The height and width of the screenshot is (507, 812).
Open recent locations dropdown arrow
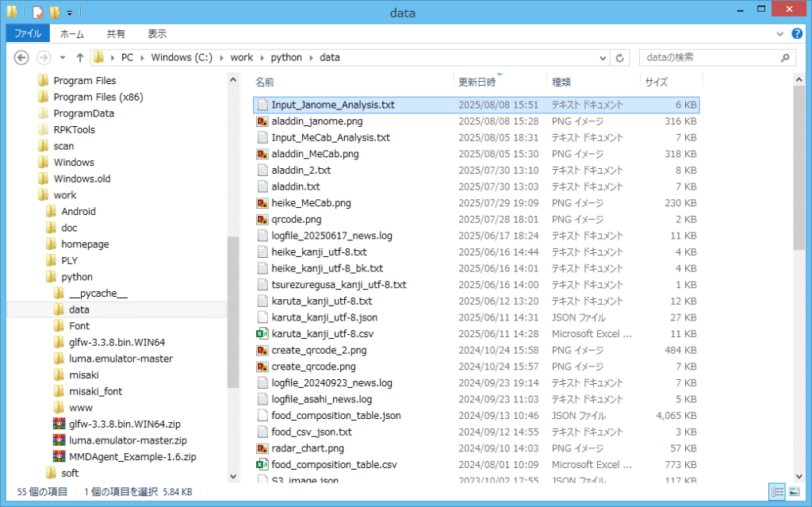point(61,58)
